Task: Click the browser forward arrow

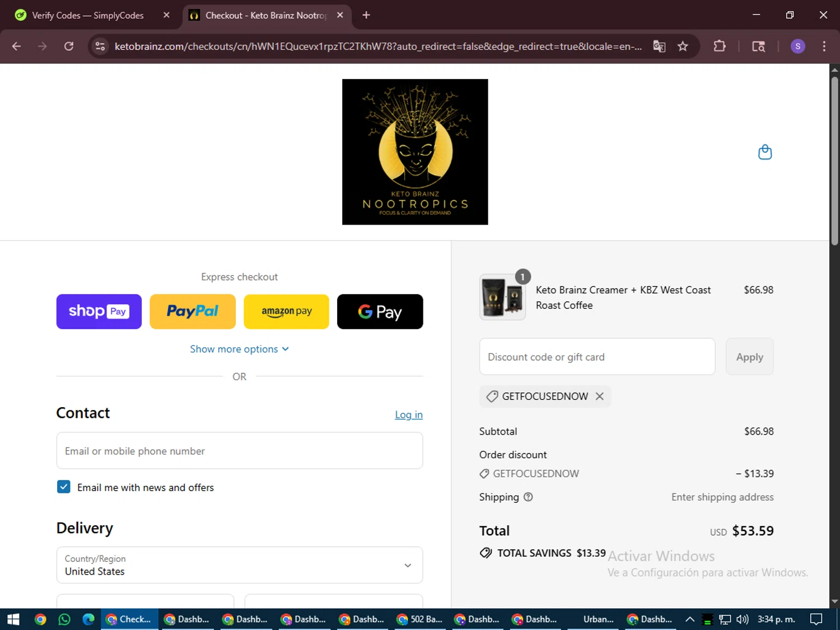Action: (x=43, y=46)
